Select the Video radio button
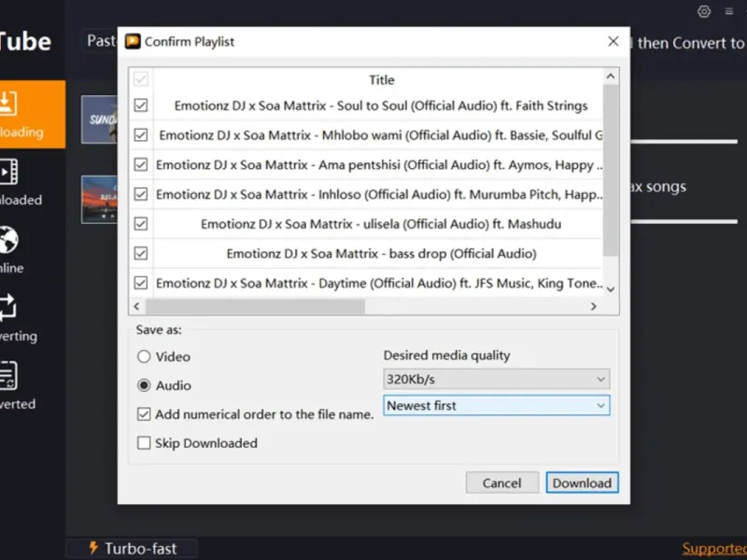Image resolution: width=747 pixels, height=560 pixels. tap(144, 357)
